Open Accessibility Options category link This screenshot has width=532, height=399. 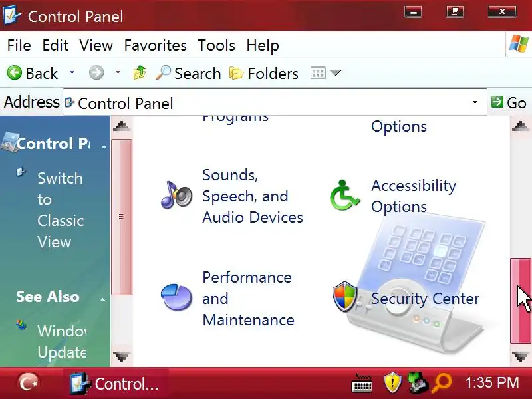pyautogui.click(x=414, y=196)
